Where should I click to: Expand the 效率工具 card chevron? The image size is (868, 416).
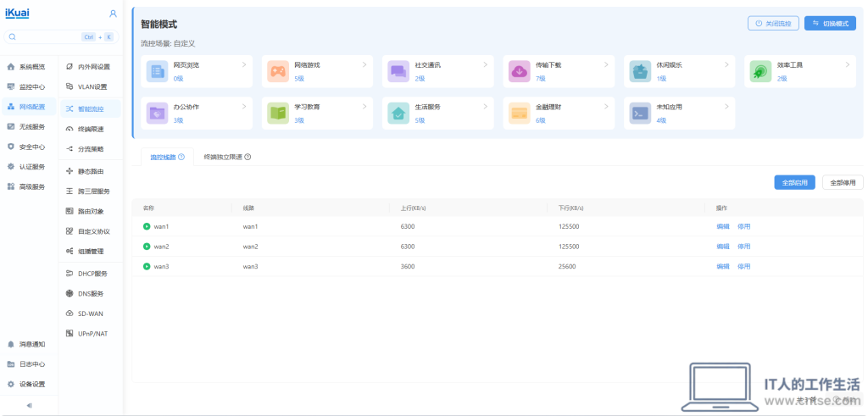848,64
